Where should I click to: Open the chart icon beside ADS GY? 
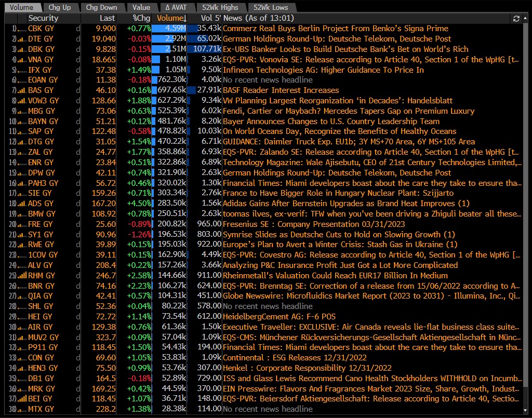(22, 204)
